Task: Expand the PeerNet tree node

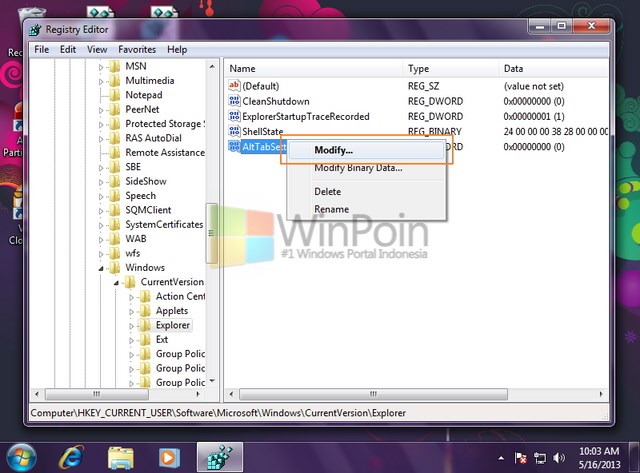Action: pyautogui.click(x=101, y=110)
